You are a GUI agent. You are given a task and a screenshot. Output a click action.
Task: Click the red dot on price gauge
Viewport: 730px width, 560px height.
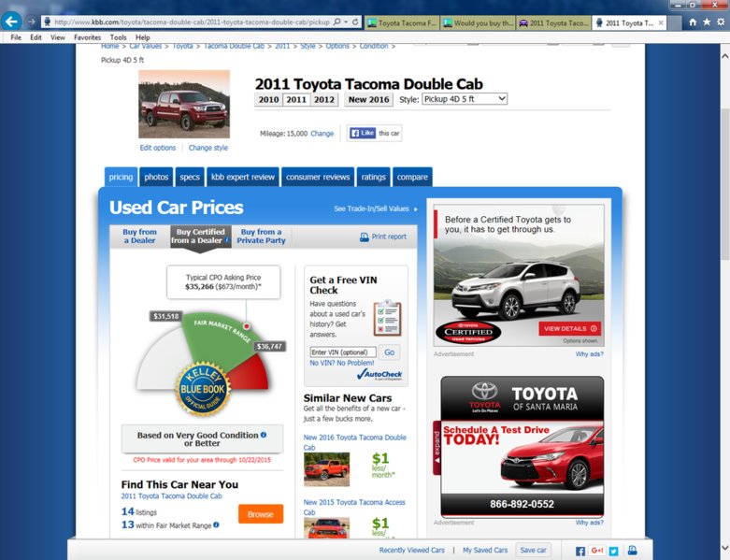click(246, 326)
